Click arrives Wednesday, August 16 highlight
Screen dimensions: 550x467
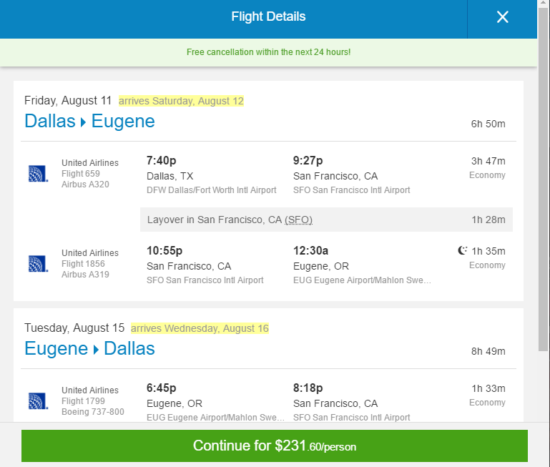pos(200,328)
